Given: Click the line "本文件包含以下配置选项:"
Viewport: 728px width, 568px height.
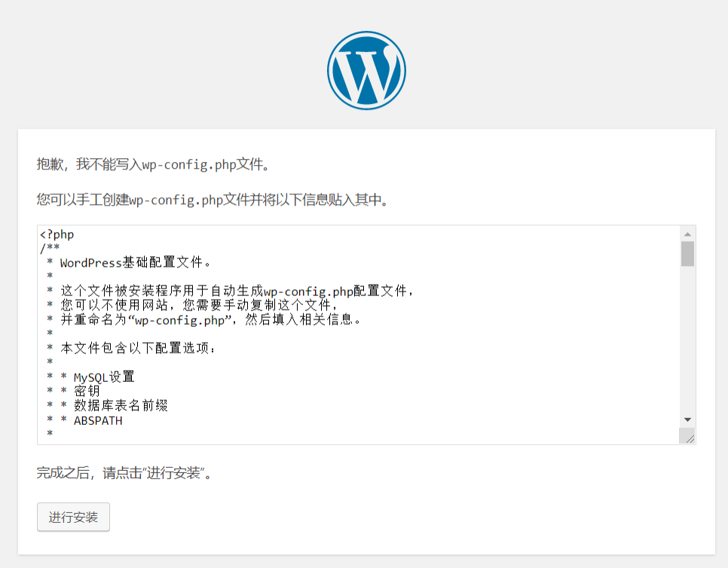Looking at the screenshot, I should 138,348.
